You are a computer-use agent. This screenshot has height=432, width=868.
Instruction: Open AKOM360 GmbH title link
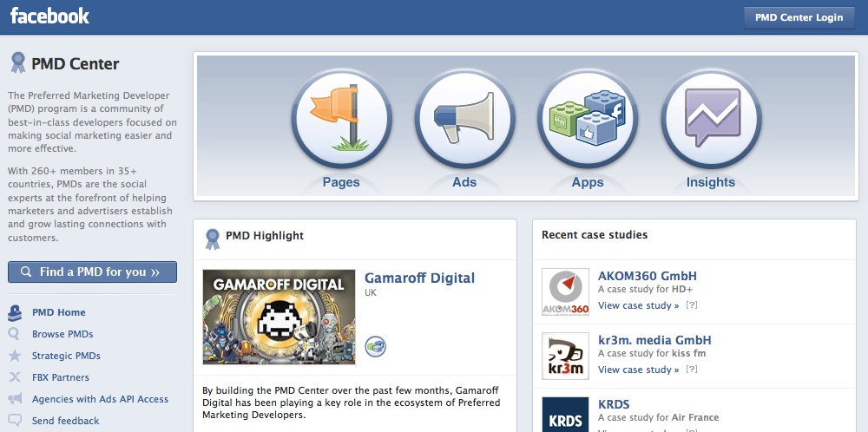coord(648,276)
